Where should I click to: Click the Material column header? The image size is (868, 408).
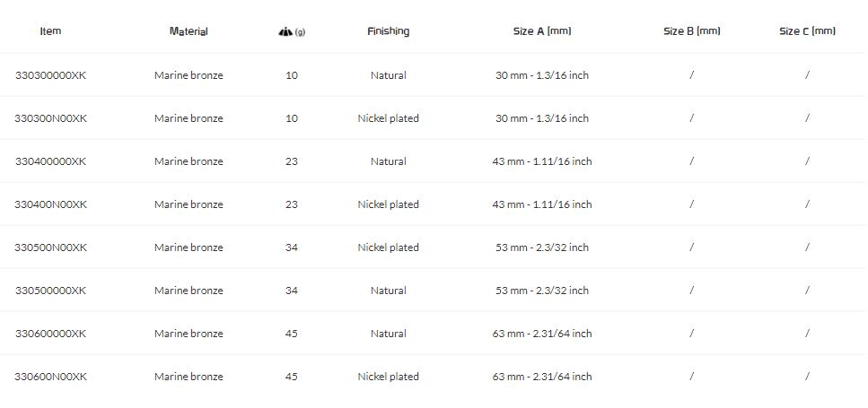coord(189,31)
